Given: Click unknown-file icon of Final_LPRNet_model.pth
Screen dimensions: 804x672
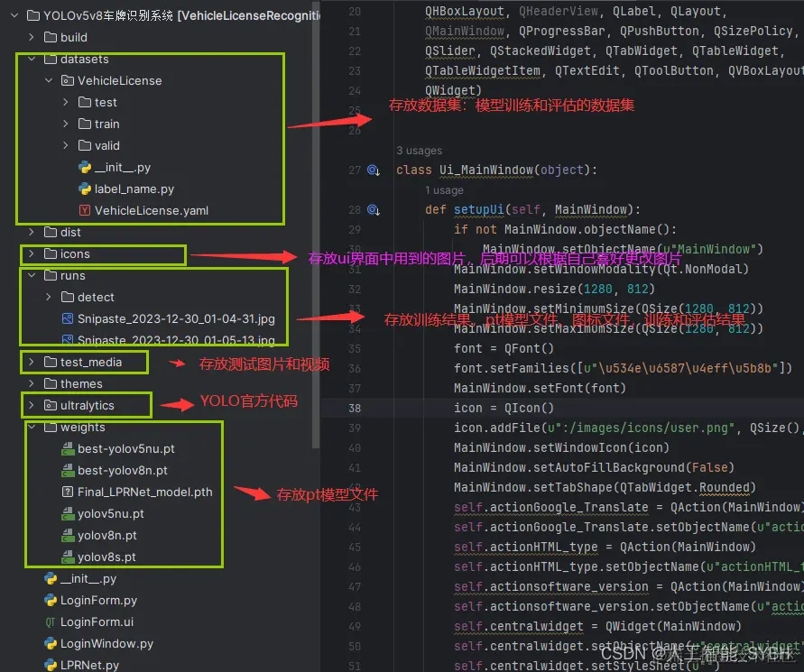Looking at the screenshot, I should pos(67,492).
